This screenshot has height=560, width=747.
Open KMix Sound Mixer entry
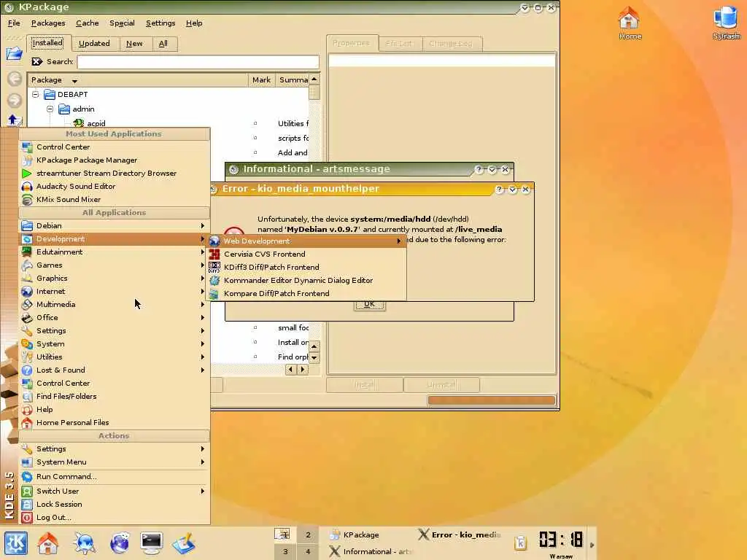[x=115, y=200]
